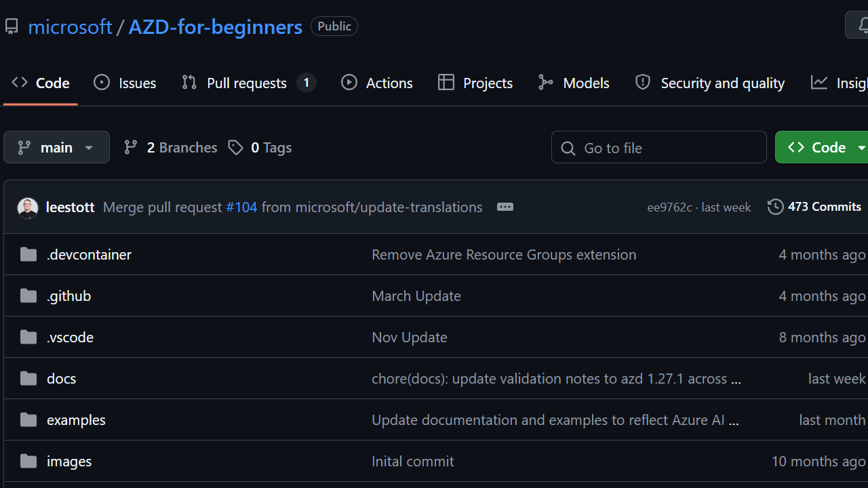The width and height of the screenshot is (868, 488).
Task: Click the pull requests count badge 1
Action: (x=307, y=83)
